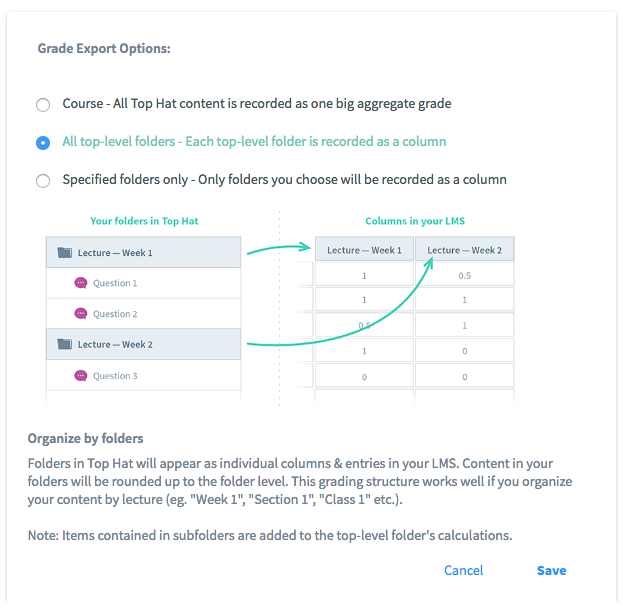Viewport: 623px width, 616px height.
Task: Select the Lecture — Week 1 folder row
Action: 143,253
